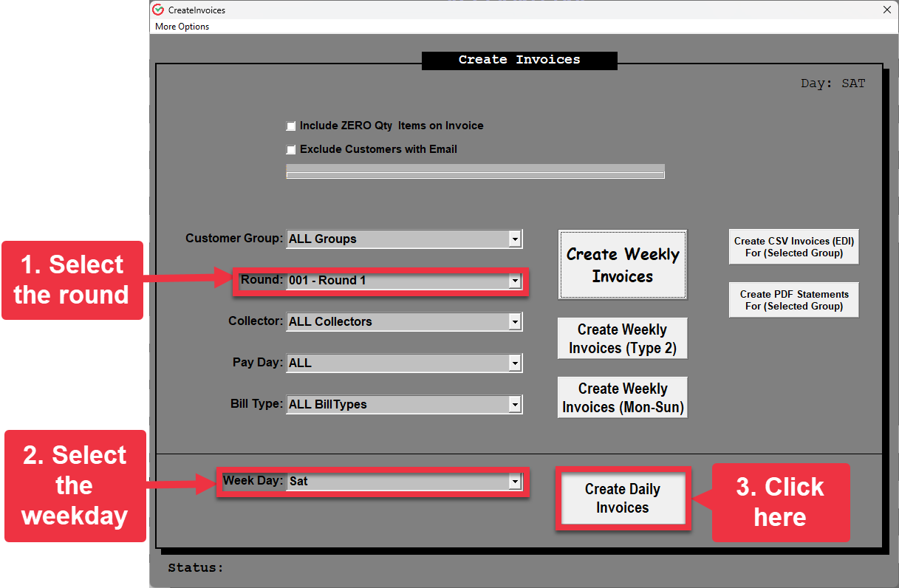Image resolution: width=899 pixels, height=588 pixels.
Task: Click Create Weekly Invoices button
Action: pos(623,264)
